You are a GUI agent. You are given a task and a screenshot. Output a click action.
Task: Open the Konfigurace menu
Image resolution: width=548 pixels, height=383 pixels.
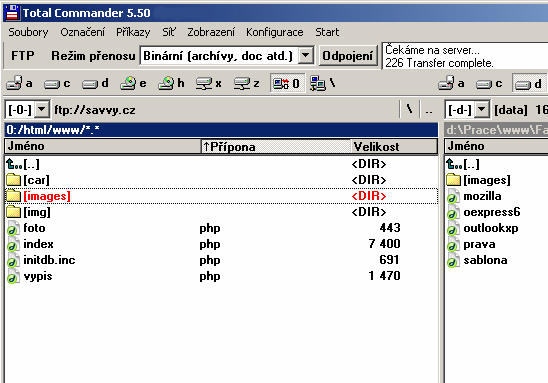275,32
